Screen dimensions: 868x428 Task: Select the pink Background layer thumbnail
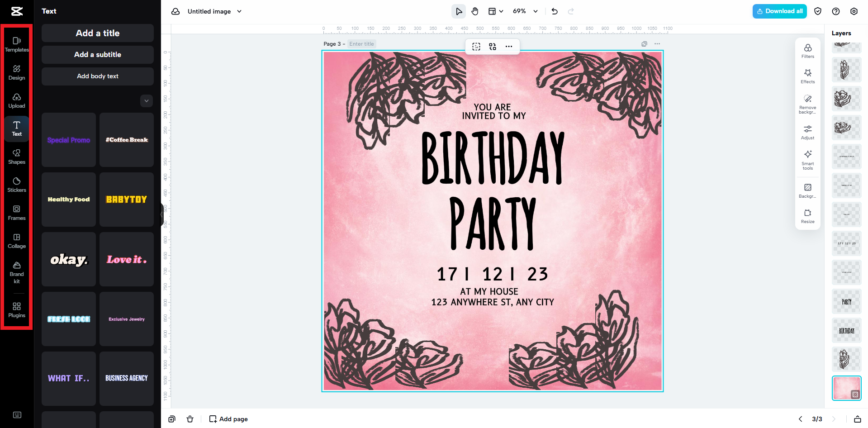pos(846,388)
